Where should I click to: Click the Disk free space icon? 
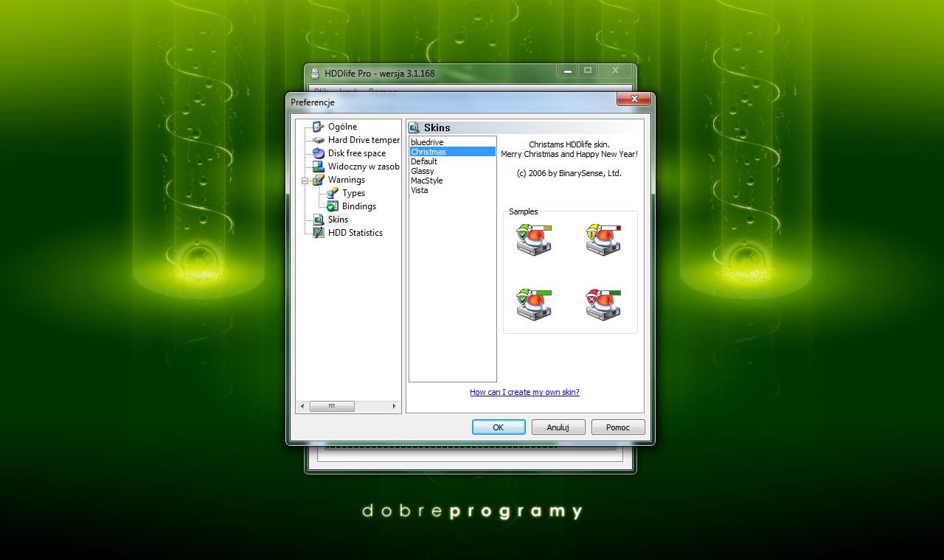318,153
